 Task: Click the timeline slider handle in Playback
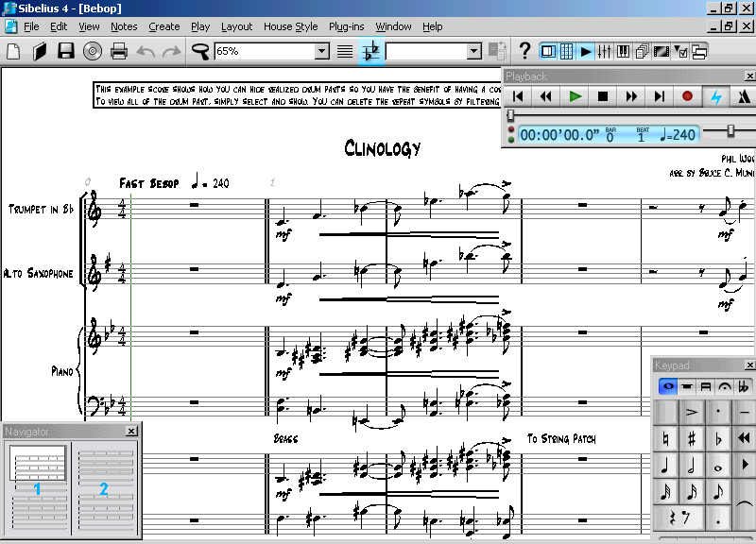coord(510,115)
